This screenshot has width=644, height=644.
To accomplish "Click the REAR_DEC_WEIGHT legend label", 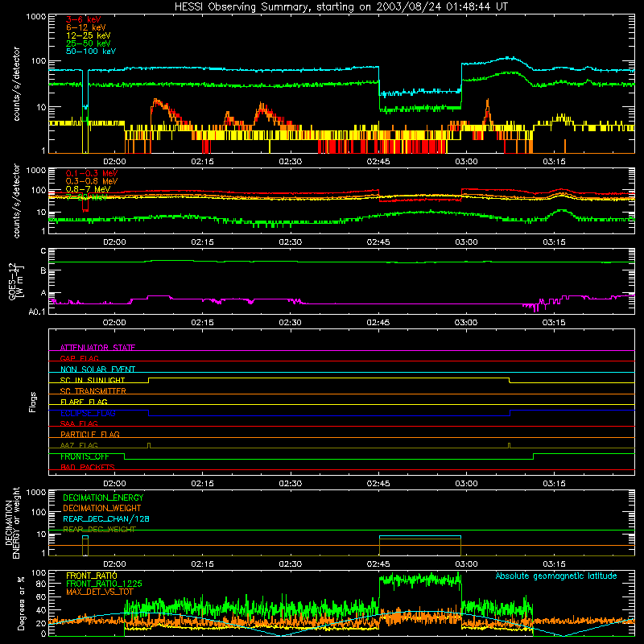I will tap(99, 530).
